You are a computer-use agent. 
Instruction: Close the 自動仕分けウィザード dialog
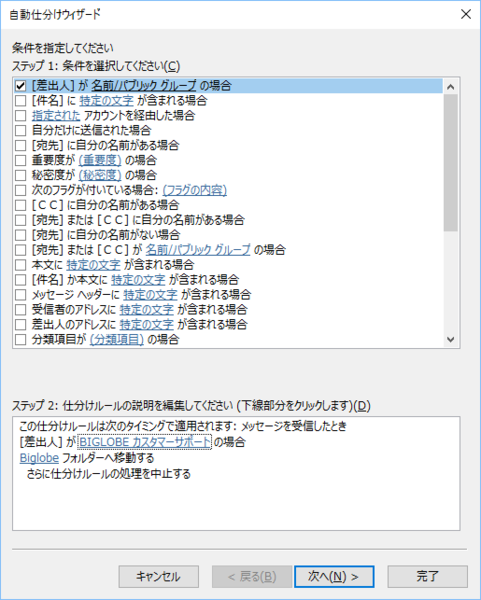tap(466, 14)
